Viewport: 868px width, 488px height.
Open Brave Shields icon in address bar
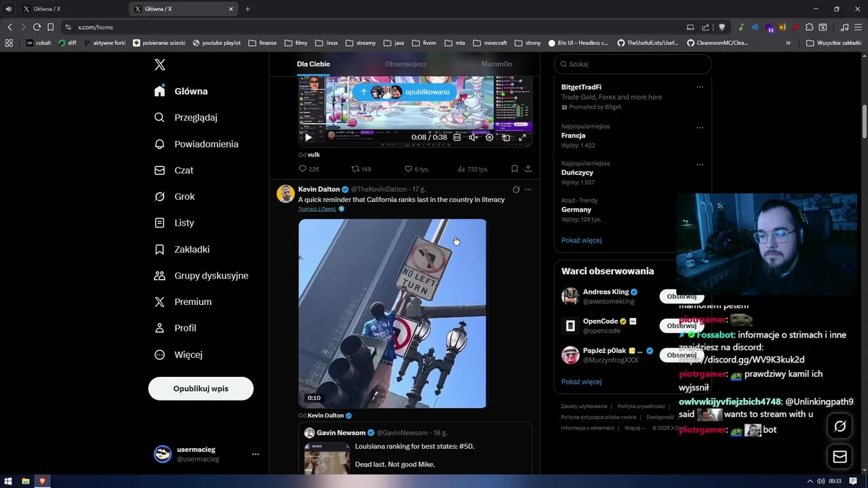point(722,27)
